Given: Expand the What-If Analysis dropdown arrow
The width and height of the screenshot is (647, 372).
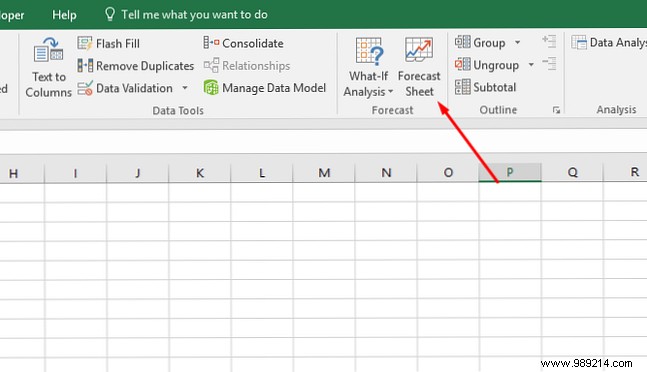Looking at the screenshot, I should [390, 92].
